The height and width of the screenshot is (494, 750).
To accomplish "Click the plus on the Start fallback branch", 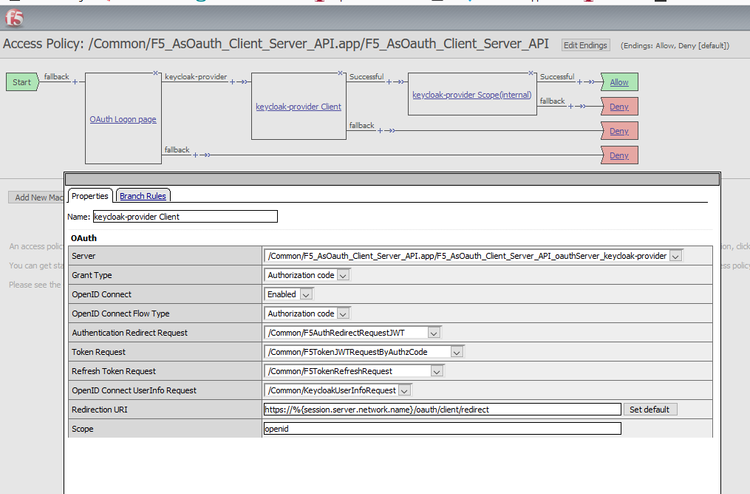I will pyautogui.click(x=76, y=83).
